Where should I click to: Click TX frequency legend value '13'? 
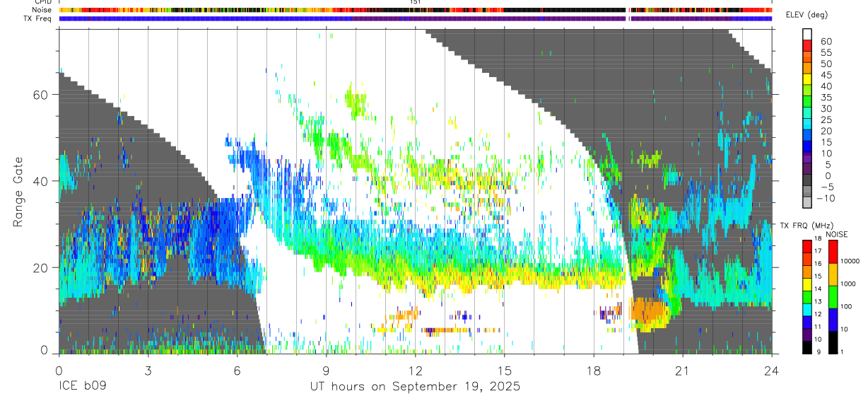(819, 302)
